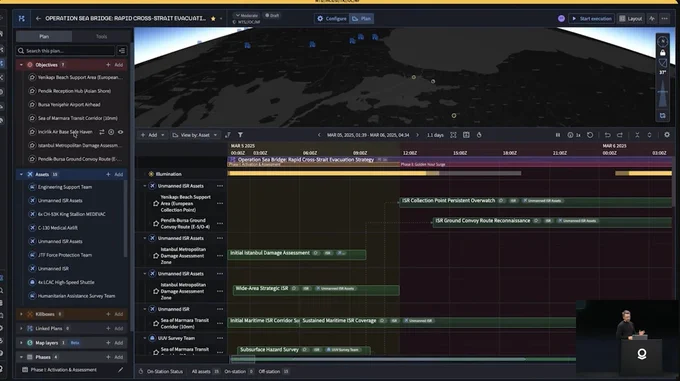Image resolution: width=680 pixels, height=381 pixels.
Task: Switch to Configure mode
Action: point(332,19)
